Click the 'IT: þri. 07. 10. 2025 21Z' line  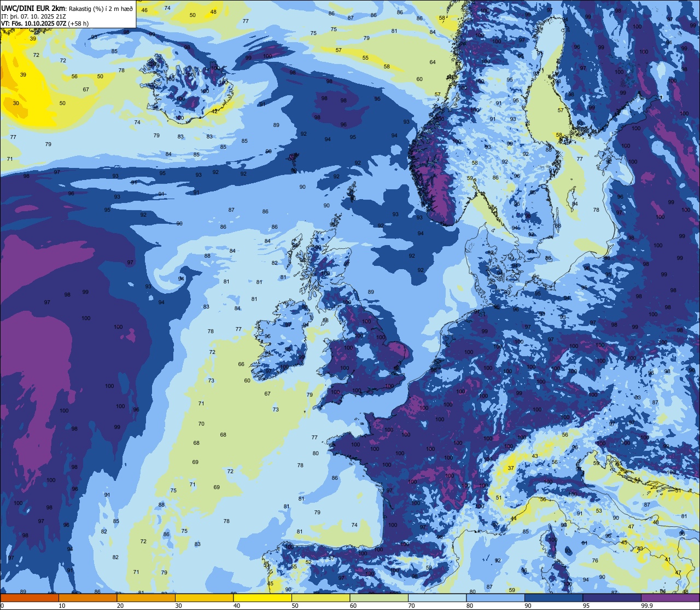click(34, 16)
